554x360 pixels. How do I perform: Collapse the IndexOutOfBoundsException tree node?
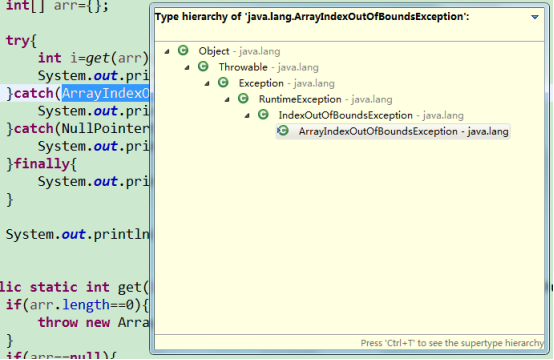pyautogui.click(x=247, y=116)
